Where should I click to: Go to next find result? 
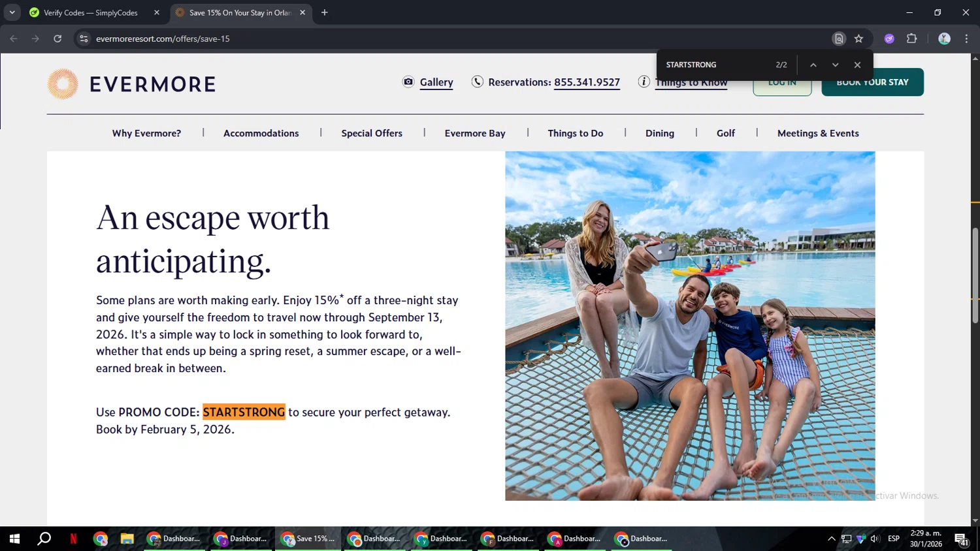coord(835,65)
